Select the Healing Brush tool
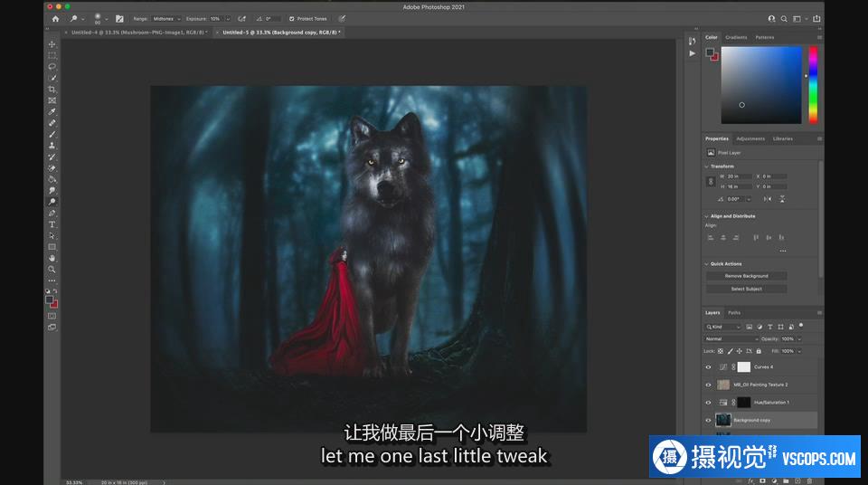Image resolution: width=868 pixels, height=485 pixels. [x=52, y=123]
